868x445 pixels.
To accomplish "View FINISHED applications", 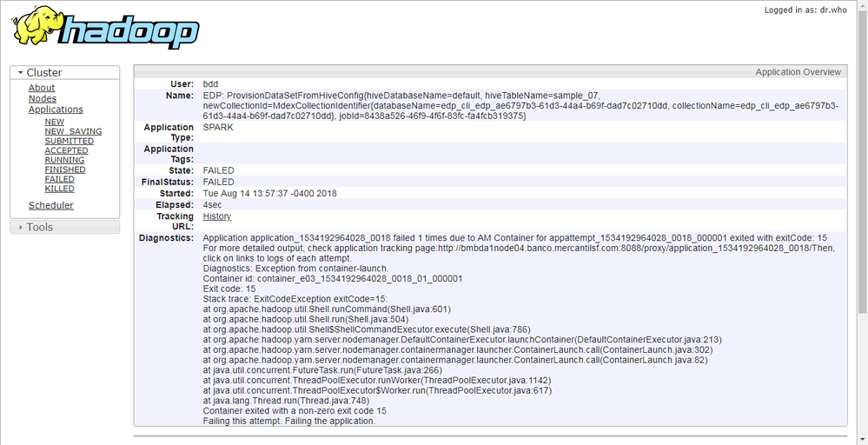I will pyautogui.click(x=65, y=169).
